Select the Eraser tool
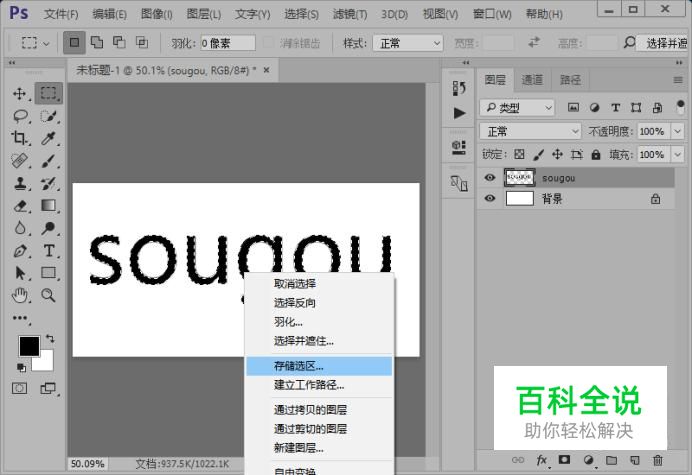Viewport: 692px width, 475px height. 20,206
